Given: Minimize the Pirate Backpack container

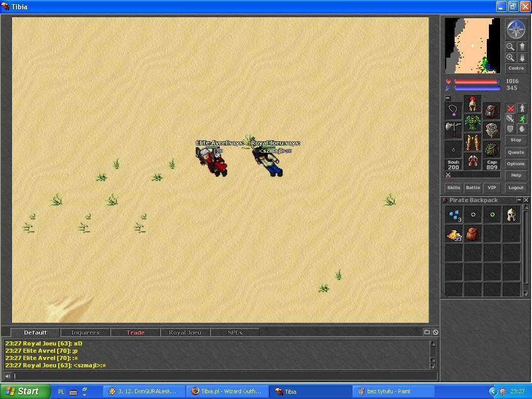Looking at the screenshot, I should click(519, 200).
